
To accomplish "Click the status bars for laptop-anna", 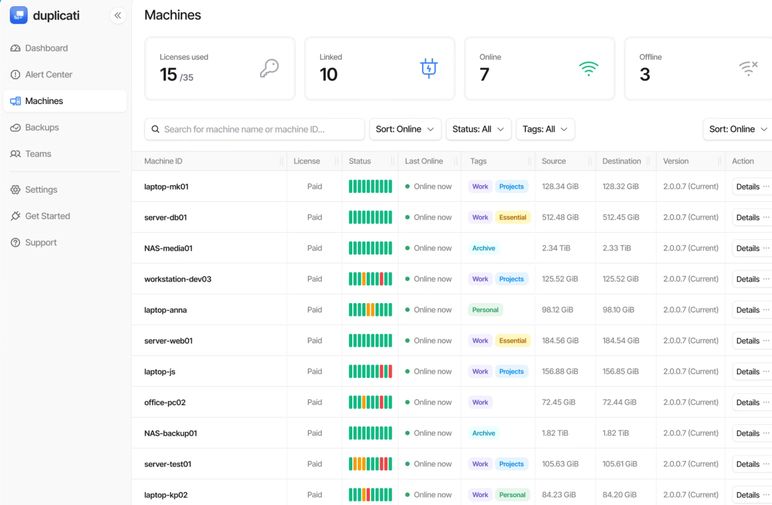I will [x=370, y=310].
